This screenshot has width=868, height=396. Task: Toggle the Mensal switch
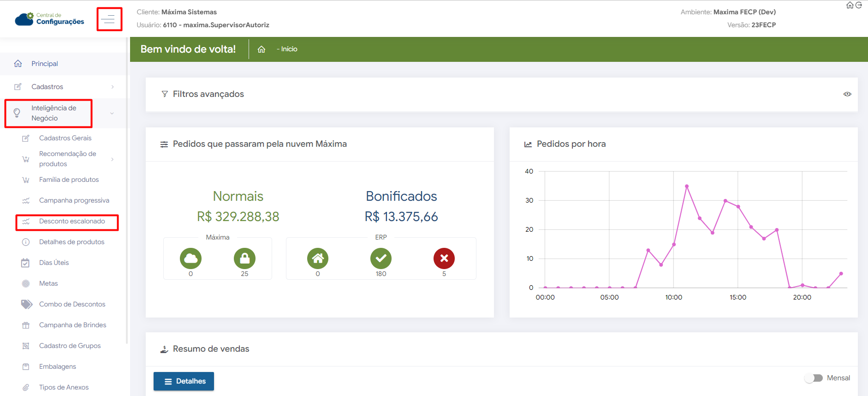(814, 378)
